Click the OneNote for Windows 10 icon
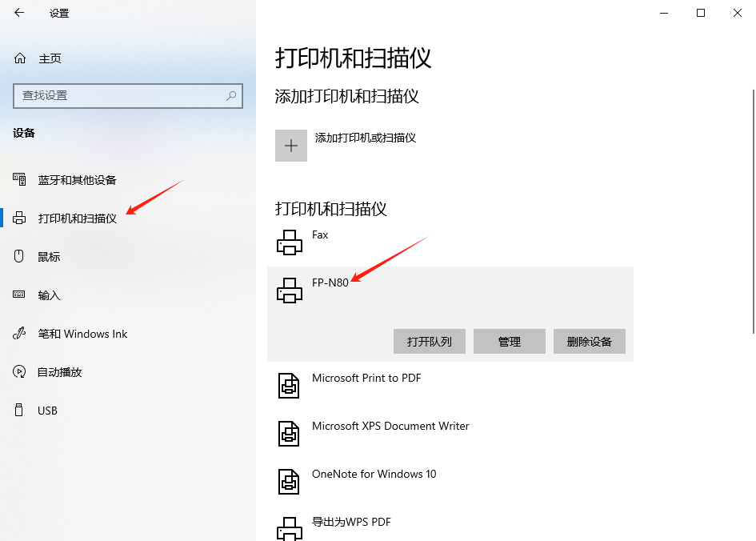This screenshot has width=756, height=541. pos(289,482)
